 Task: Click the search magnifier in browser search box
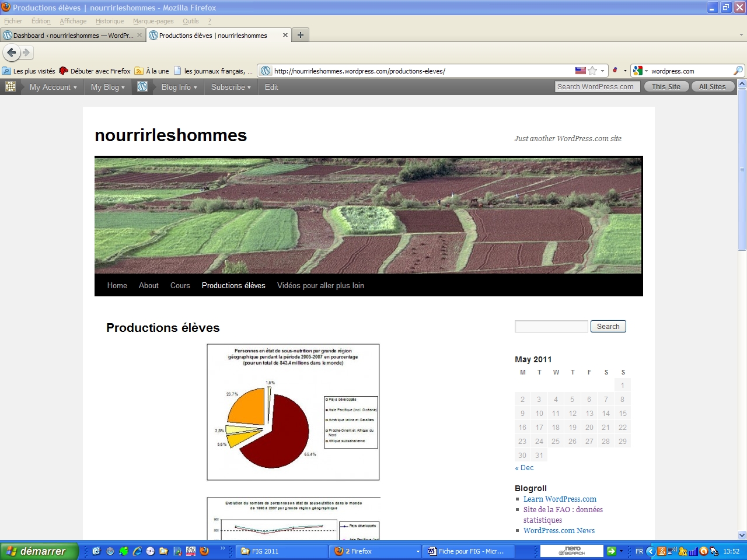738,71
